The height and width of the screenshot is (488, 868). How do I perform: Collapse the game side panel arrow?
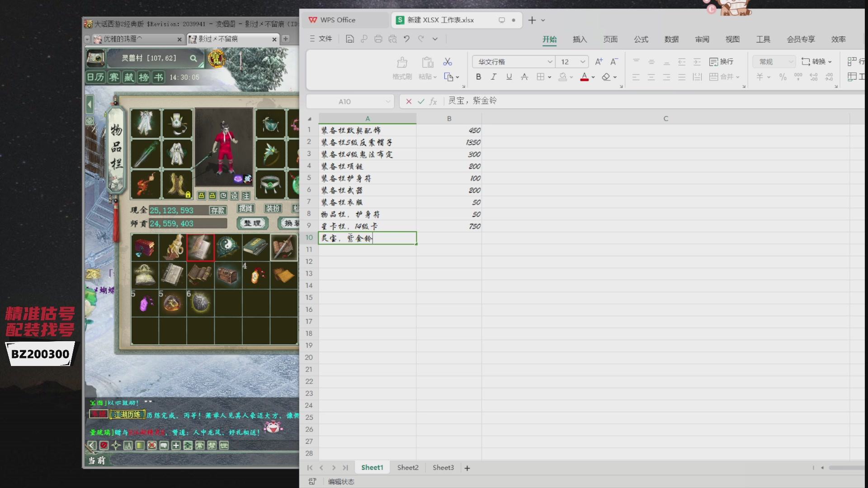coord(90,105)
